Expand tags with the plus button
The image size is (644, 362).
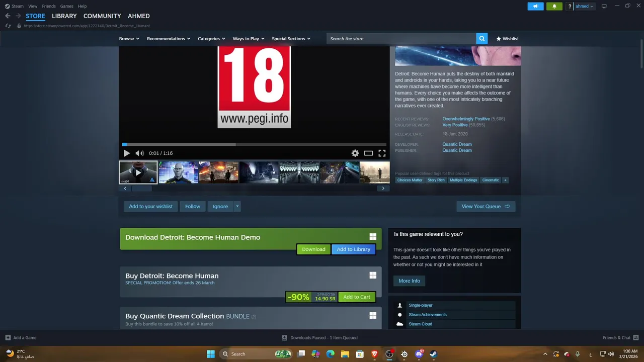(505, 180)
